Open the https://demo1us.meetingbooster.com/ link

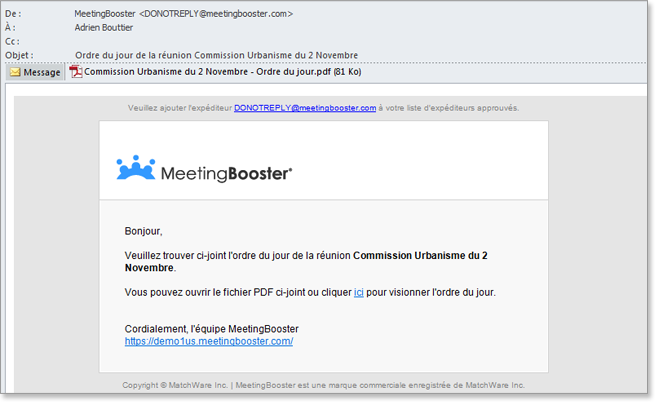(209, 341)
